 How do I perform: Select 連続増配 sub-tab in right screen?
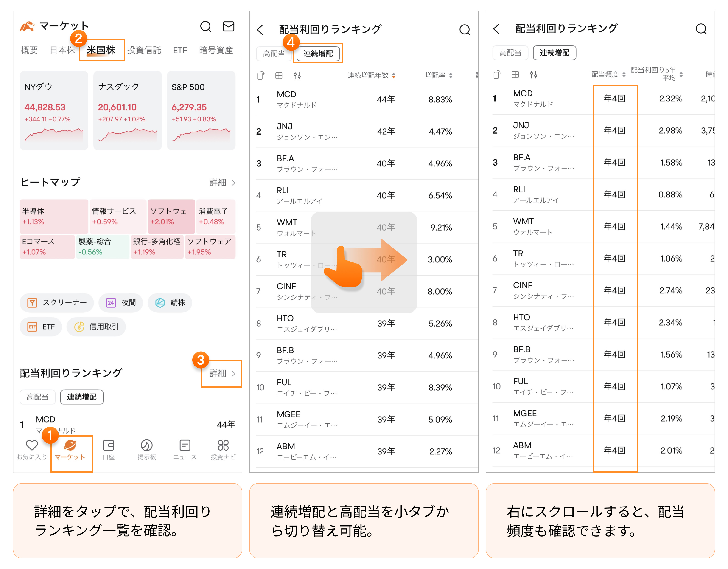coord(554,53)
